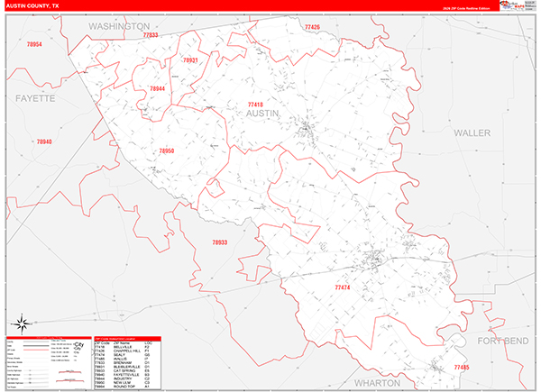The height and width of the screenshot is (392, 541).
Task: Click the FAYETTEVILLE row in index table
Action: click(x=128, y=375)
